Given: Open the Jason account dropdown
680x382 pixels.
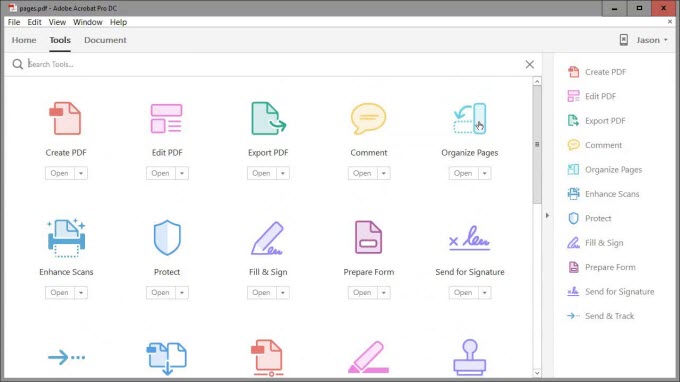Looking at the screenshot, I should coord(652,40).
